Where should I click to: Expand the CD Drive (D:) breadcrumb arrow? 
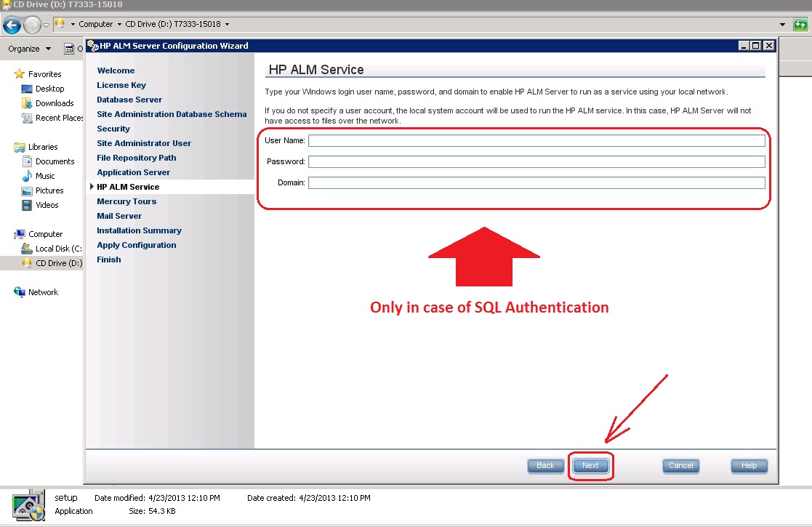(x=227, y=24)
